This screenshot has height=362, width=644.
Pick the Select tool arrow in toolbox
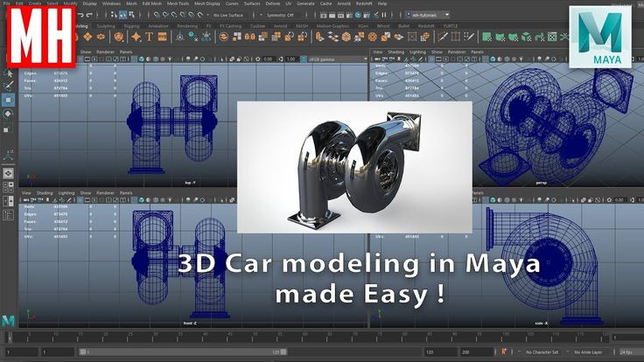tap(8, 73)
